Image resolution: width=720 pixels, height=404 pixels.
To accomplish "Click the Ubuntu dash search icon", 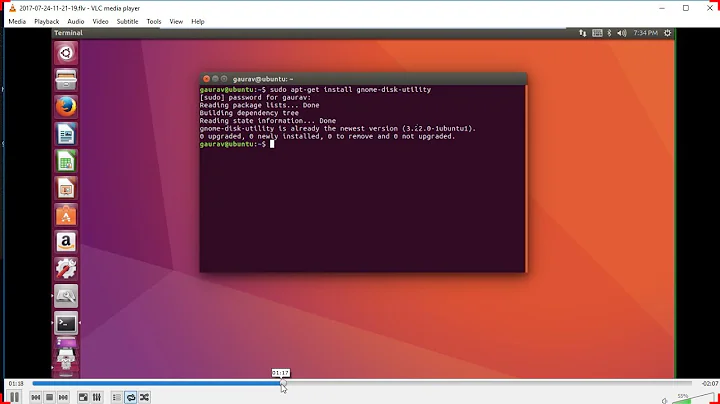I will (66, 53).
